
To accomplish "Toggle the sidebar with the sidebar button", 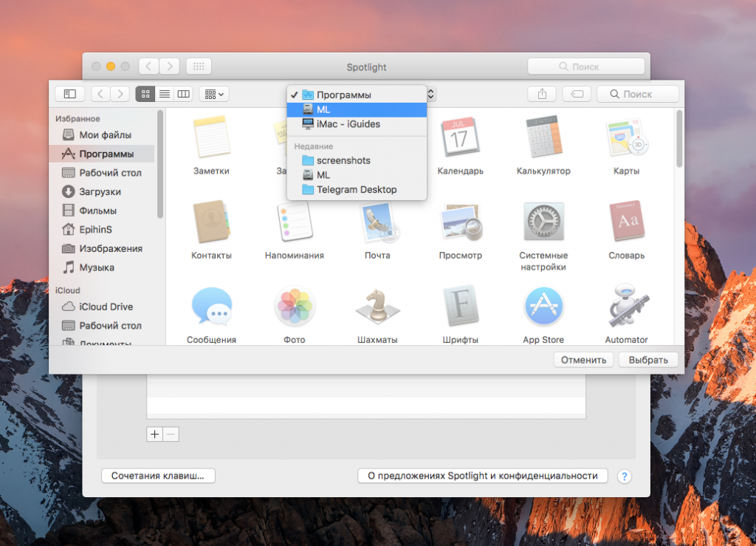I will pyautogui.click(x=70, y=94).
